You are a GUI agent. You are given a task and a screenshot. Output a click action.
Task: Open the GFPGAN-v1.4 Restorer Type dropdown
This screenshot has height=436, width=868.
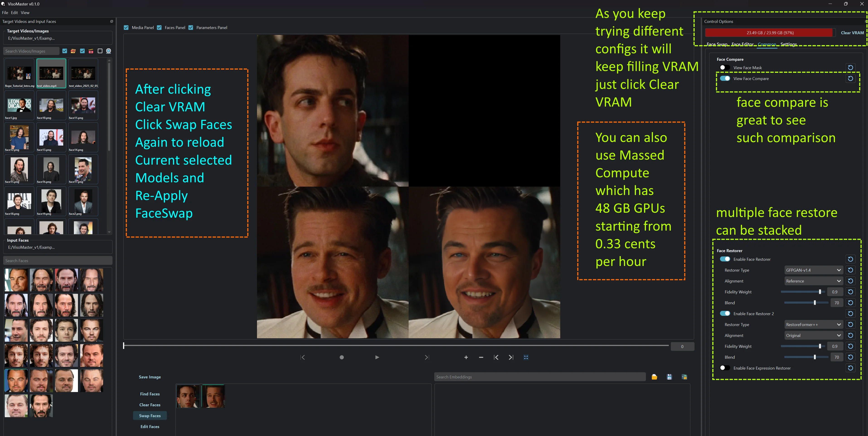pos(813,270)
